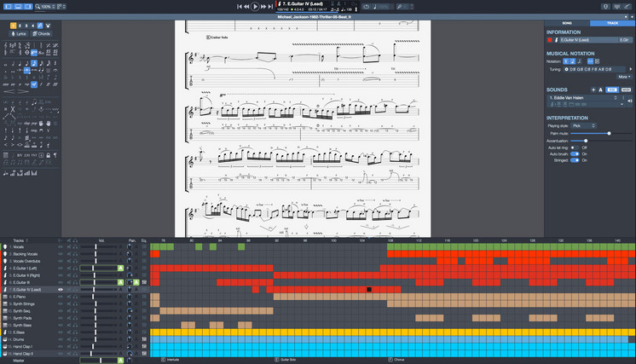Screen dimensions: 636x364
Task: Add a new sound with plus icon
Action: [x=593, y=89]
